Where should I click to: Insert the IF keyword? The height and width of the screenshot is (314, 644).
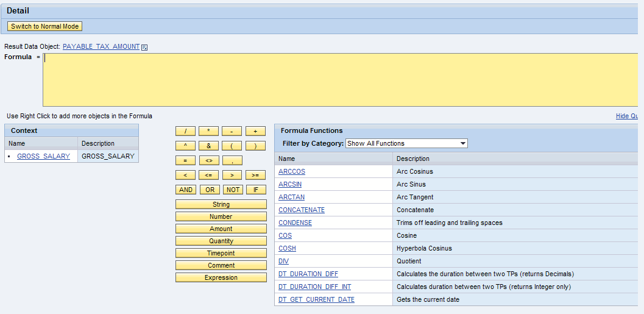[x=255, y=190]
